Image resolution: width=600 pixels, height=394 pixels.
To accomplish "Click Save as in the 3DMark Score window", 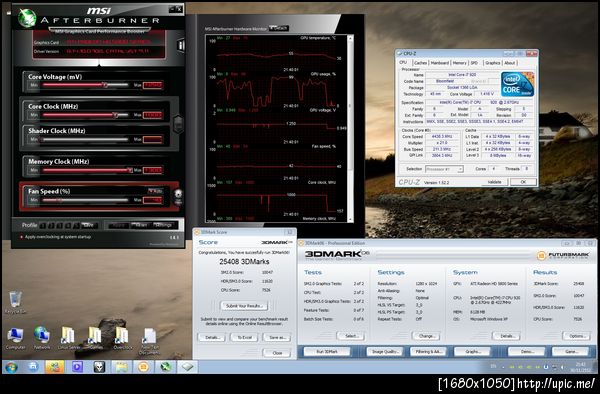I will point(277,337).
